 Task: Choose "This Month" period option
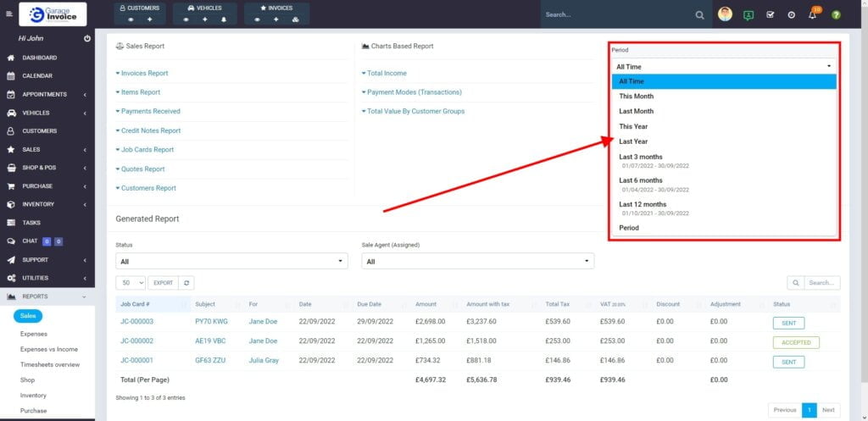point(636,97)
